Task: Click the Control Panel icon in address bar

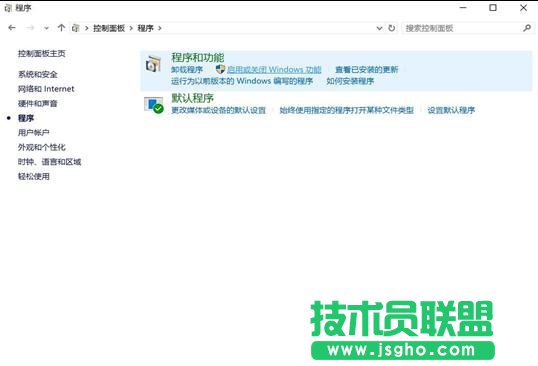Action: [75, 28]
